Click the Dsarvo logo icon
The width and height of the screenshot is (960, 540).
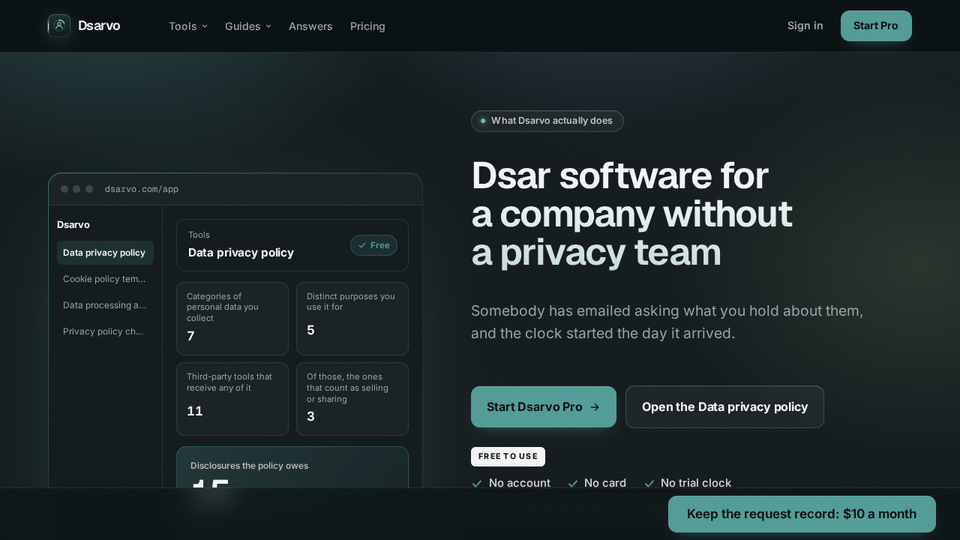point(59,26)
